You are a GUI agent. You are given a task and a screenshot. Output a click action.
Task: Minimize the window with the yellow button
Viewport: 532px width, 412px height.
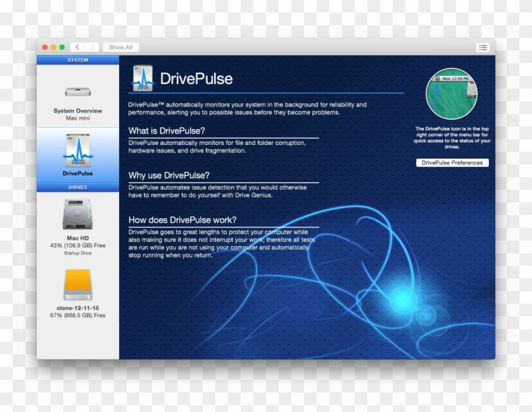53,47
